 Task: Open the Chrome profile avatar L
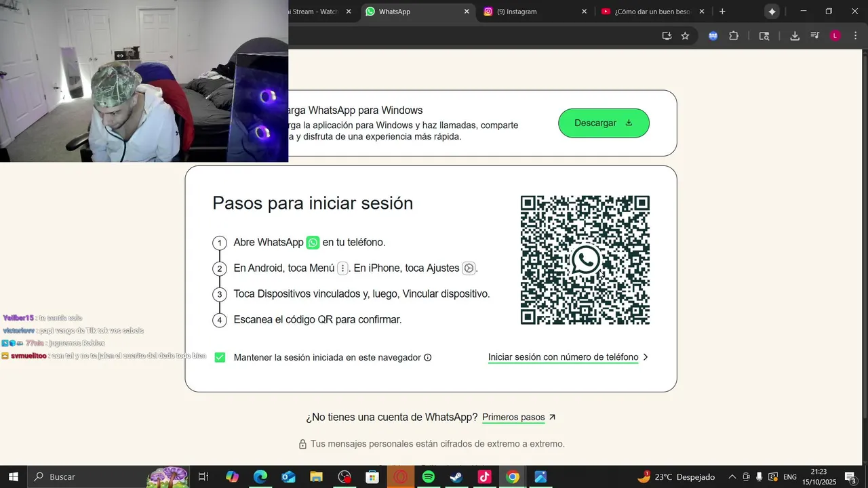tap(835, 36)
